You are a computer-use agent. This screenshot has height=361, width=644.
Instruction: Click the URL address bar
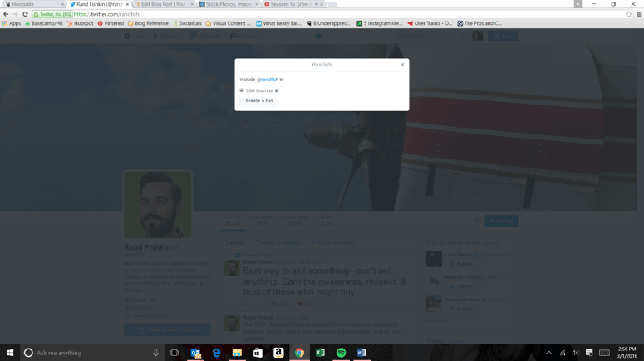tap(327, 14)
